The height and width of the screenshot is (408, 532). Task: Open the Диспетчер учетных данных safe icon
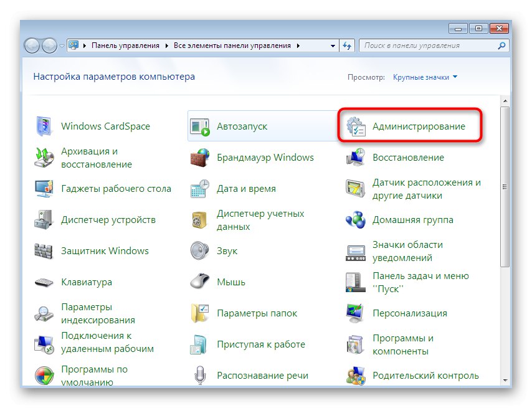pos(199,220)
